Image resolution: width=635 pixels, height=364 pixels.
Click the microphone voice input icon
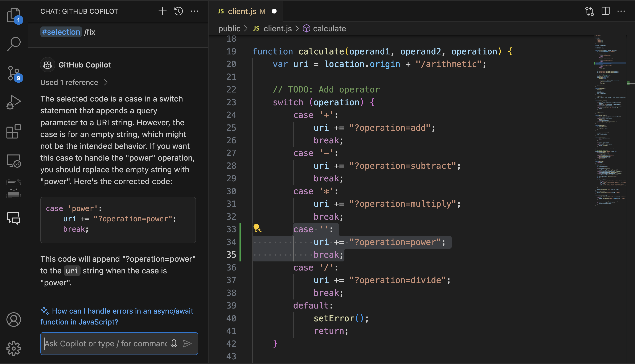click(x=174, y=344)
